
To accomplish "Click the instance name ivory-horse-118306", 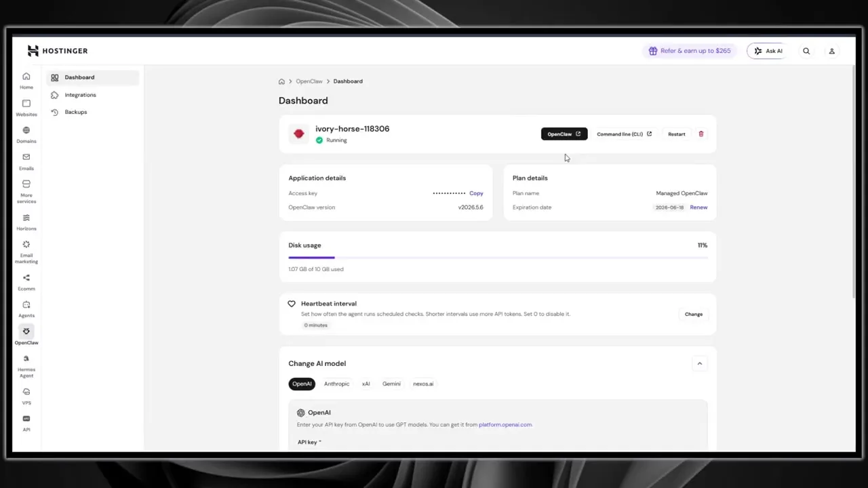I will (352, 129).
